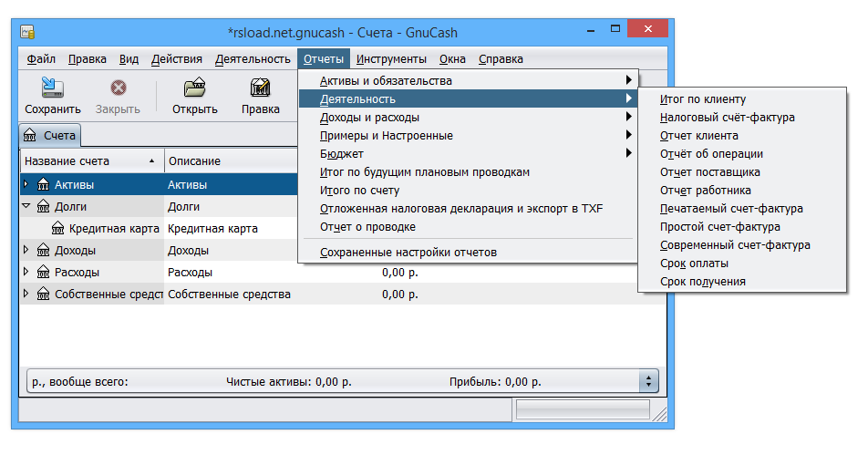Choose Отложенная налоговая декларация и экспорт в TXF
The height and width of the screenshot is (455, 868).
pos(469,208)
